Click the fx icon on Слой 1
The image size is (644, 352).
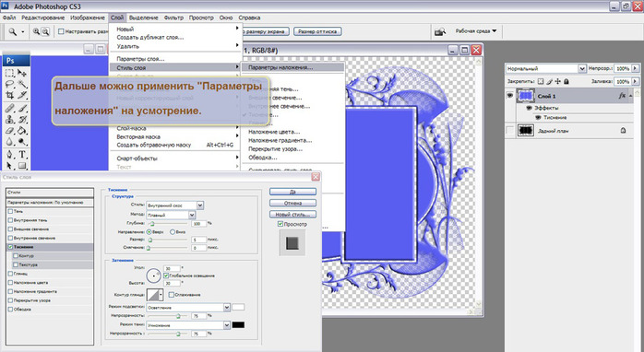pos(622,96)
